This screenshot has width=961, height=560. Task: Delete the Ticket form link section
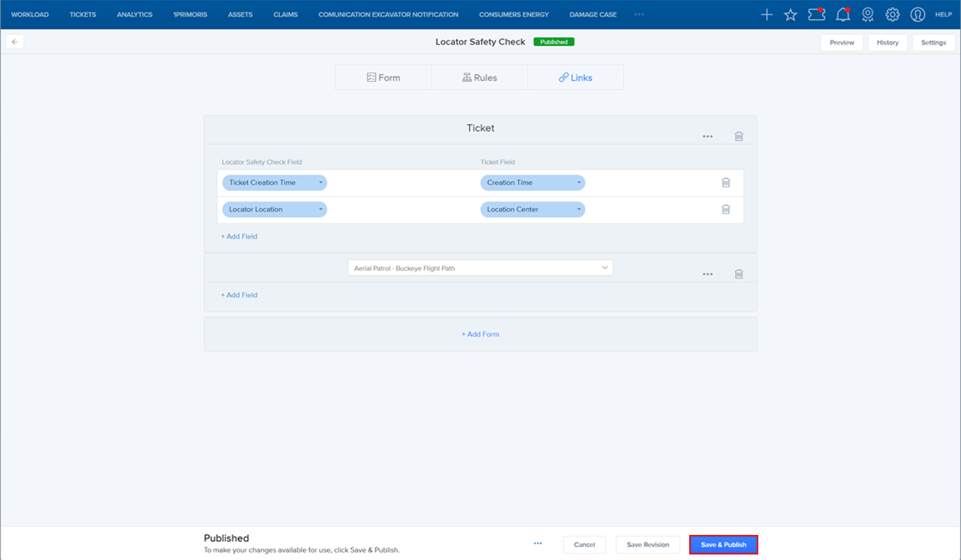739,136
